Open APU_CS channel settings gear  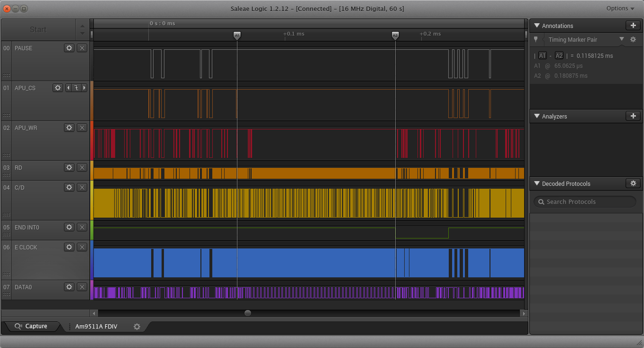coord(58,88)
